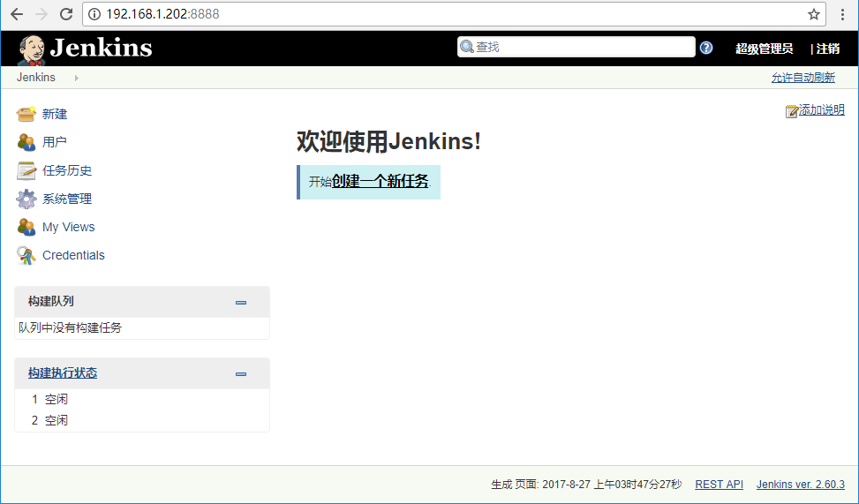The width and height of the screenshot is (859, 504).
Task: Click the search help question mark icon
Action: point(706,48)
